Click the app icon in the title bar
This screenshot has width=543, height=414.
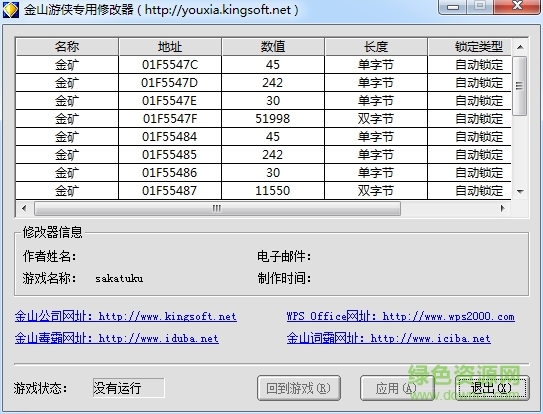pos(11,9)
